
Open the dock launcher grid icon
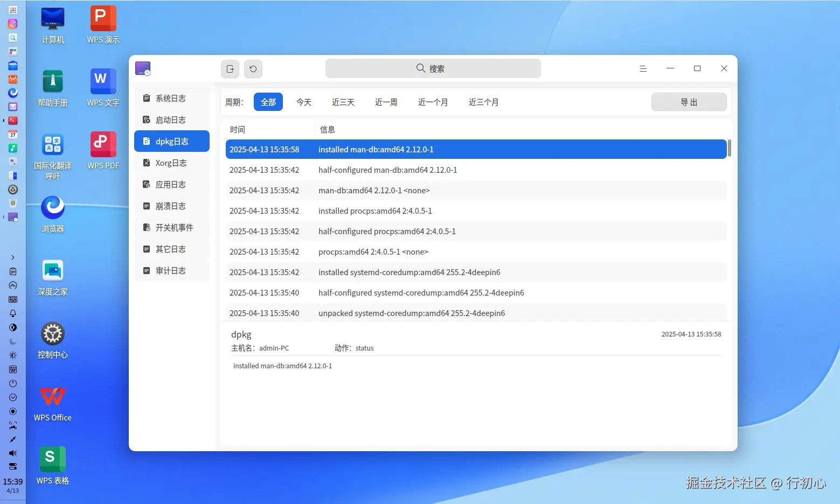coord(13,10)
